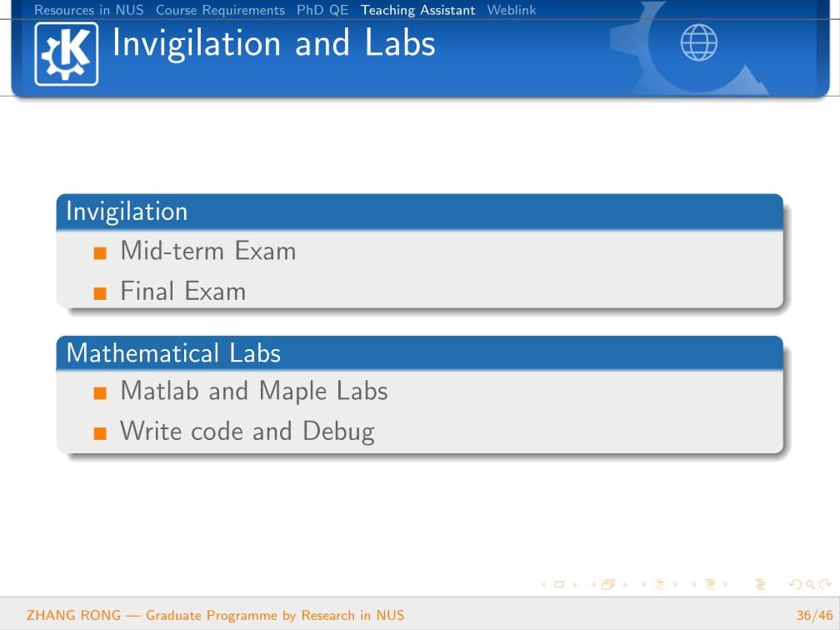840x630 pixels.
Task: Open the Weblink section
Action: click(512, 10)
